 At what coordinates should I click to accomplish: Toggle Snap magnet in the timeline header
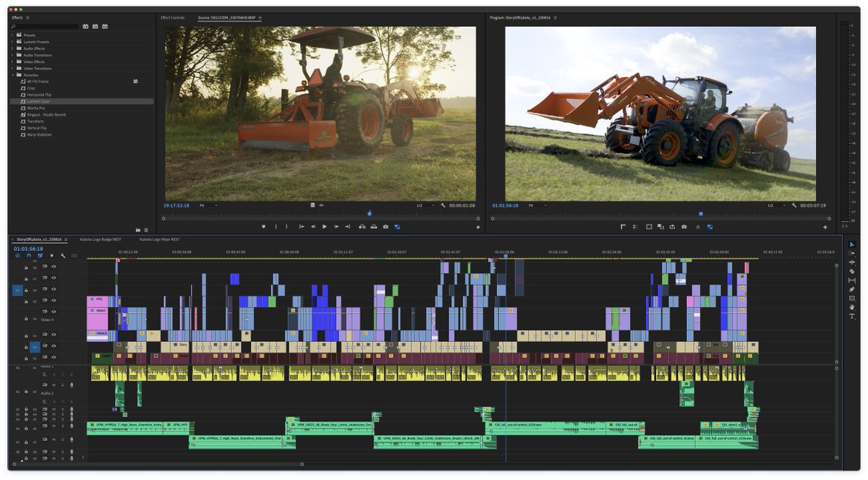click(x=29, y=255)
